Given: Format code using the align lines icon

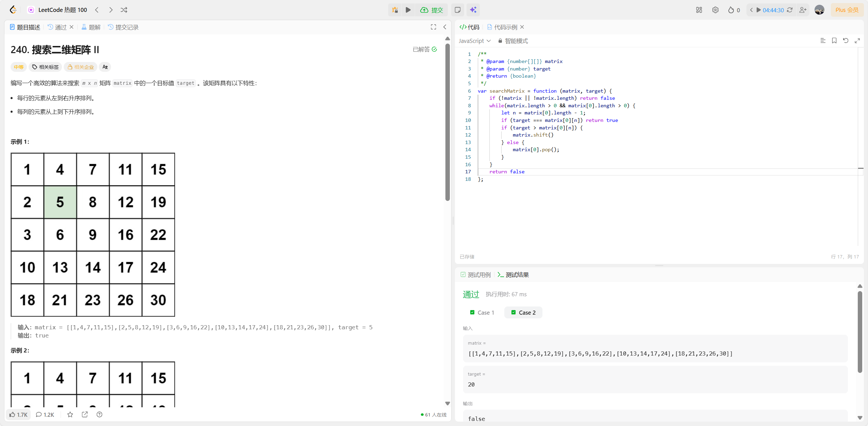Looking at the screenshot, I should coord(823,41).
